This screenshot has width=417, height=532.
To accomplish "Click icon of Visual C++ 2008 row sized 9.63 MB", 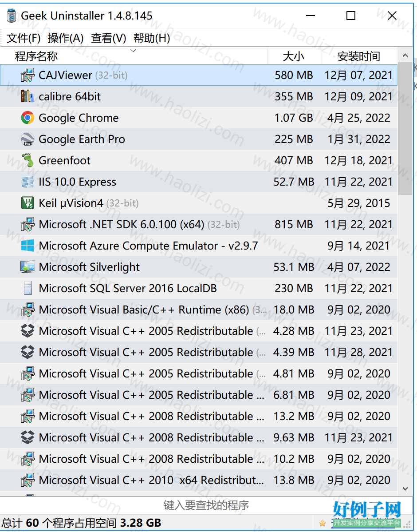I will pyautogui.click(x=28, y=437).
